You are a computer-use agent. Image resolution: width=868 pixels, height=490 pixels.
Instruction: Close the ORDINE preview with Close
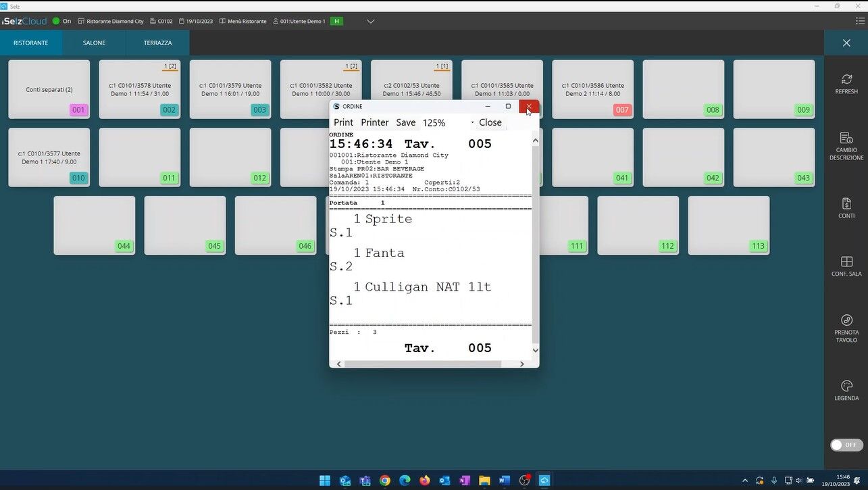[490, 122]
